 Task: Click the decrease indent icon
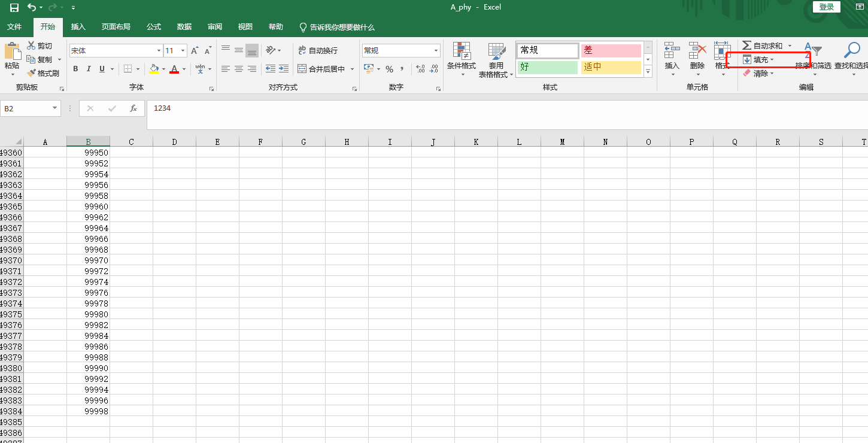[x=271, y=69]
